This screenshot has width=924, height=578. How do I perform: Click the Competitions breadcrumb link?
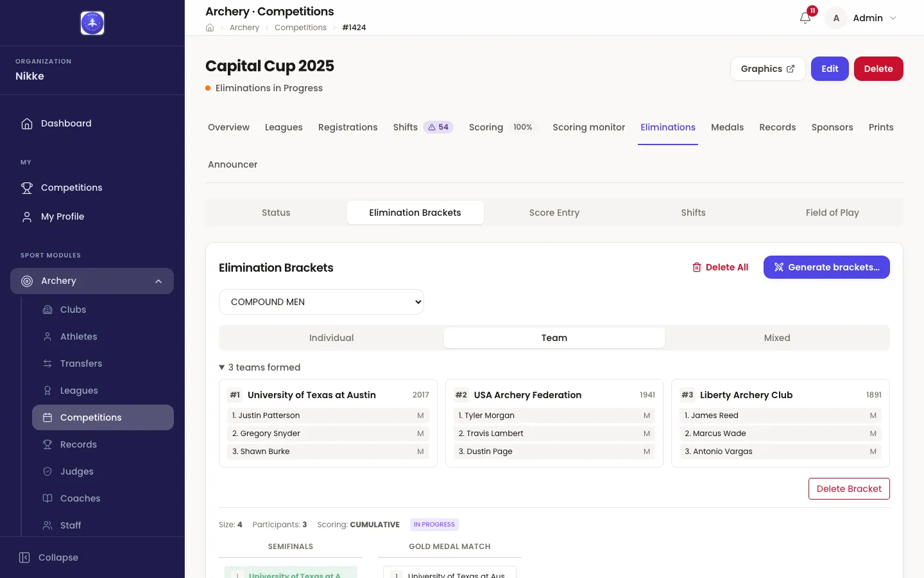tap(300, 28)
